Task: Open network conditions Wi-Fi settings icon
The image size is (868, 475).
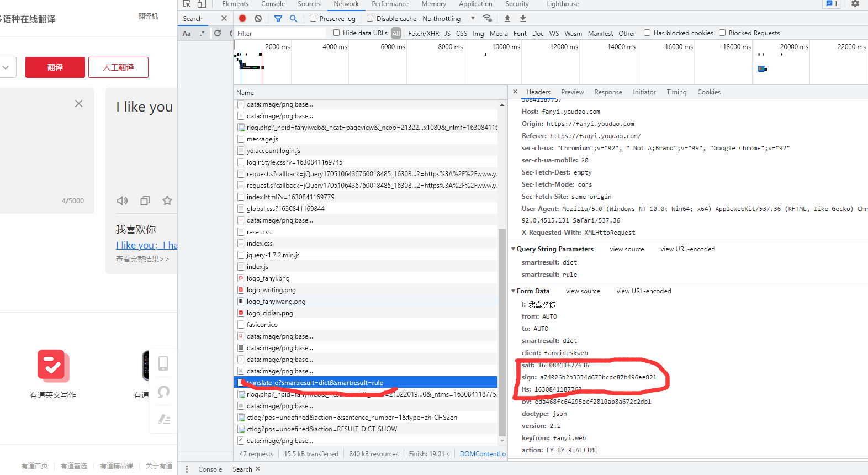Action: pyautogui.click(x=488, y=18)
